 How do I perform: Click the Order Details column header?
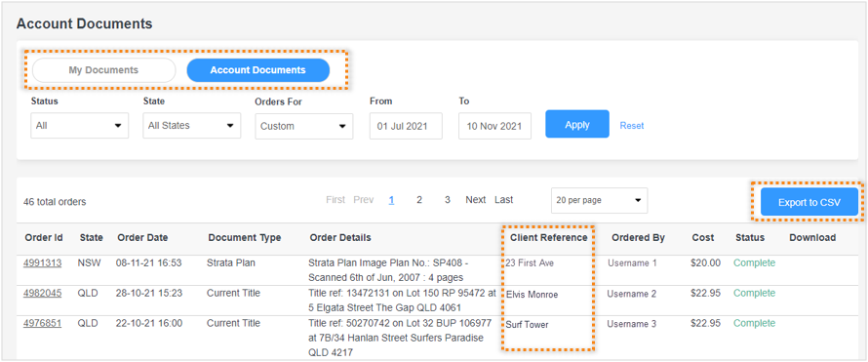(340, 237)
